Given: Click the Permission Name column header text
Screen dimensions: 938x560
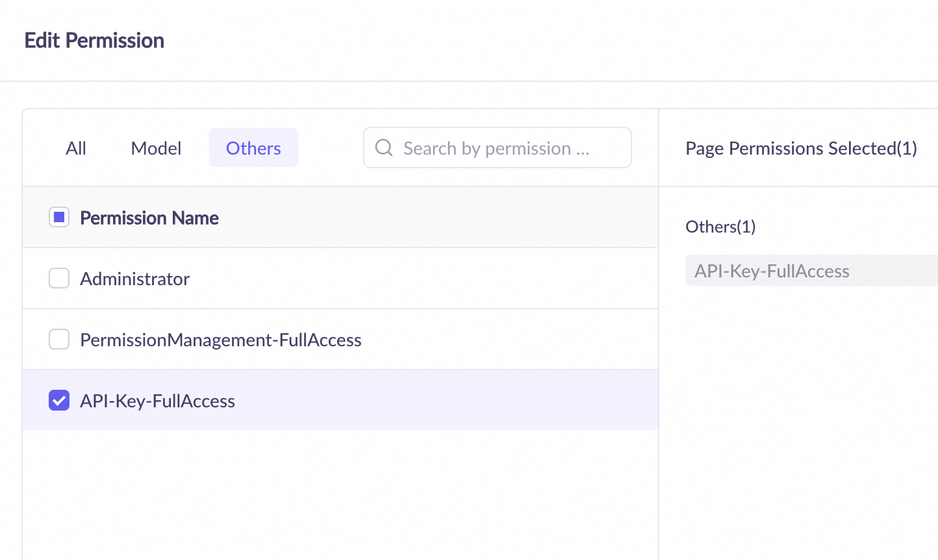Looking at the screenshot, I should pos(149,218).
